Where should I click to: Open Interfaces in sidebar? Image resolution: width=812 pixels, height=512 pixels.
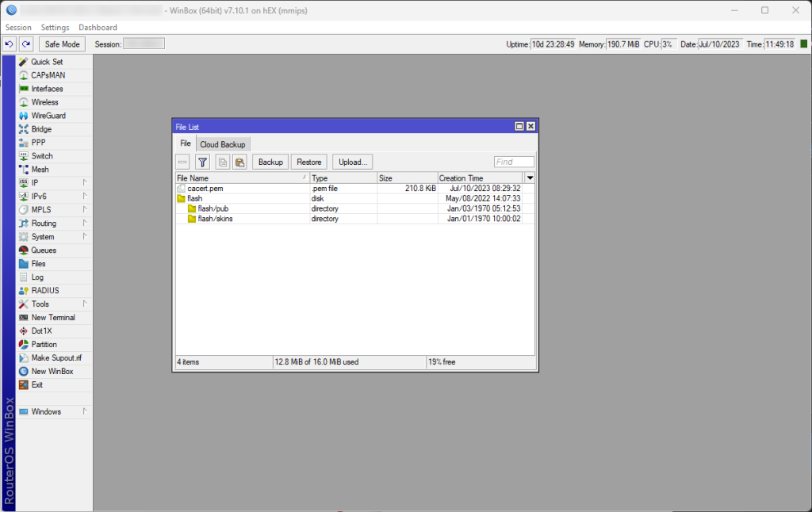[55, 89]
